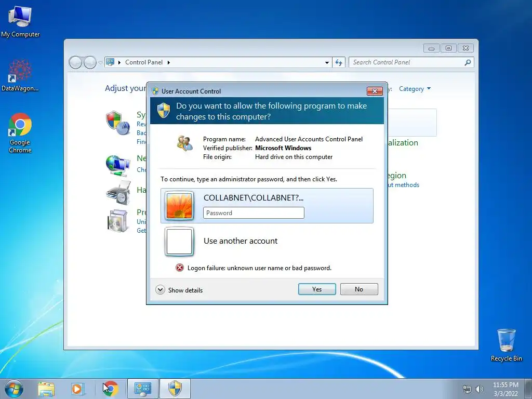Open DataWagon desktop shortcut
The image size is (532, 399).
click(20, 75)
